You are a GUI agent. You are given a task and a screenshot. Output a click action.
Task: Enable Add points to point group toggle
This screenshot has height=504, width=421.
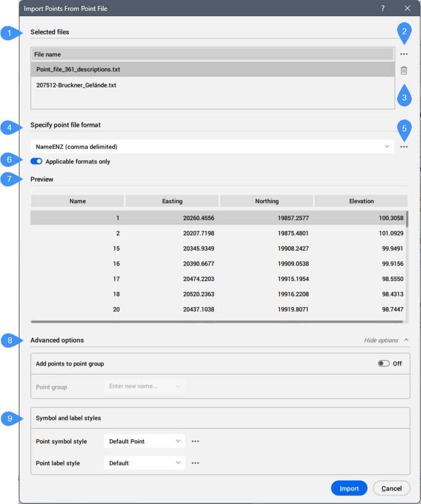click(384, 363)
